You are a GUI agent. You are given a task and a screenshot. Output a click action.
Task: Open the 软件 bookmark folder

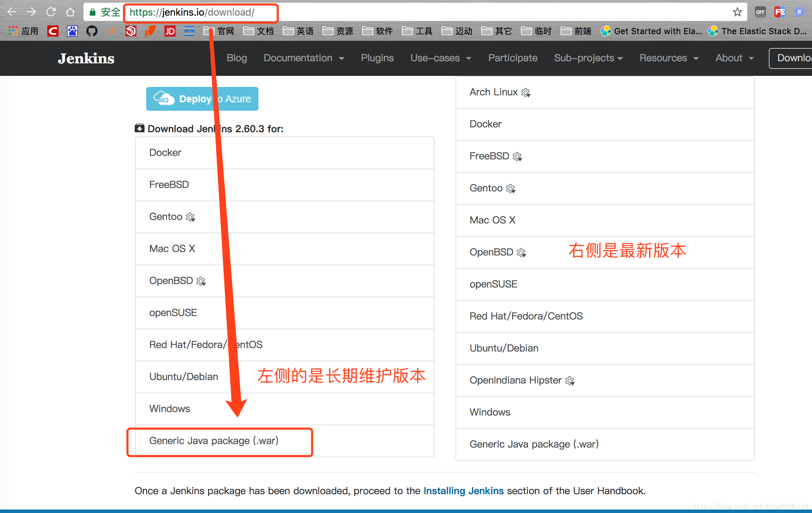tap(377, 31)
